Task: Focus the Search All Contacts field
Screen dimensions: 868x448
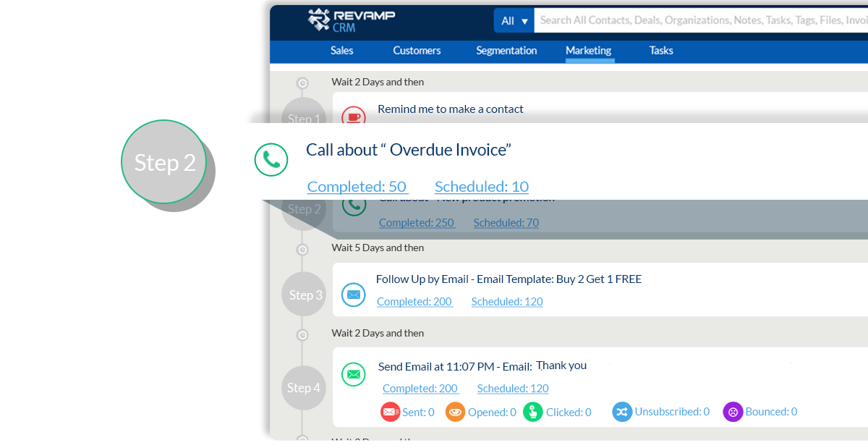Action: point(701,20)
